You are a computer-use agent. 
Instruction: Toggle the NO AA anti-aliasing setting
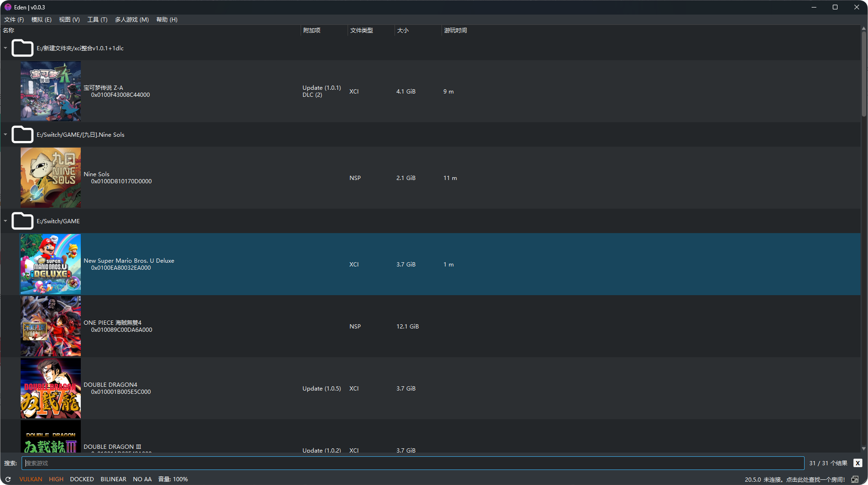pos(142,479)
